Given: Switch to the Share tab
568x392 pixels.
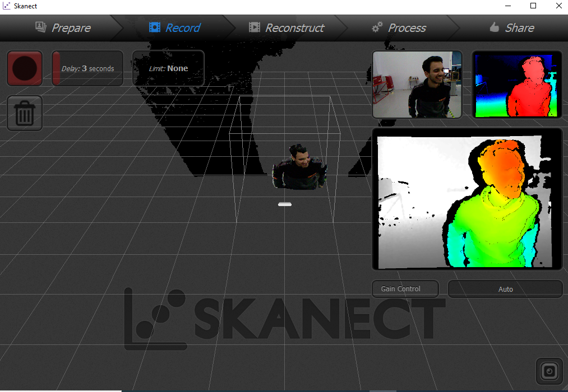Looking at the screenshot, I should (511, 28).
